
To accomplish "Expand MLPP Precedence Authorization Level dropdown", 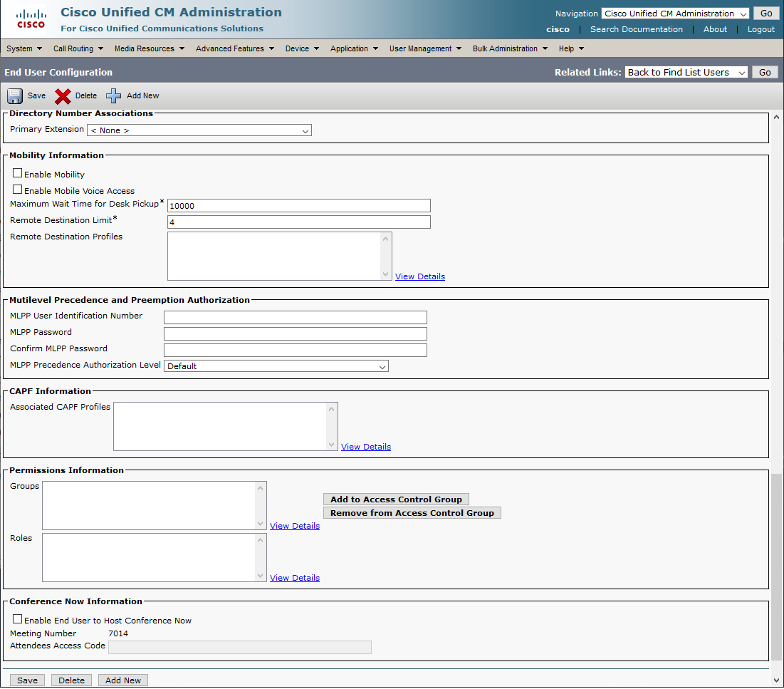I will (x=276, y=366).
